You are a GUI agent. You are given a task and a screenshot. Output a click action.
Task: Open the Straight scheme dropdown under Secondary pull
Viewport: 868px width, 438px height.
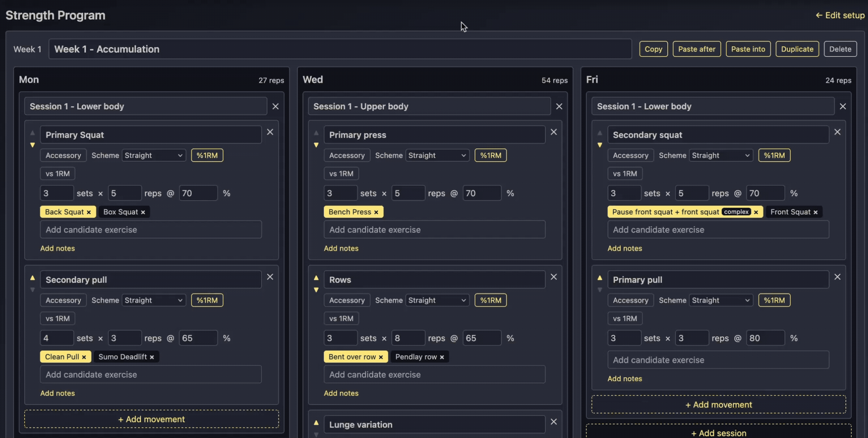[x=154, y=300]
